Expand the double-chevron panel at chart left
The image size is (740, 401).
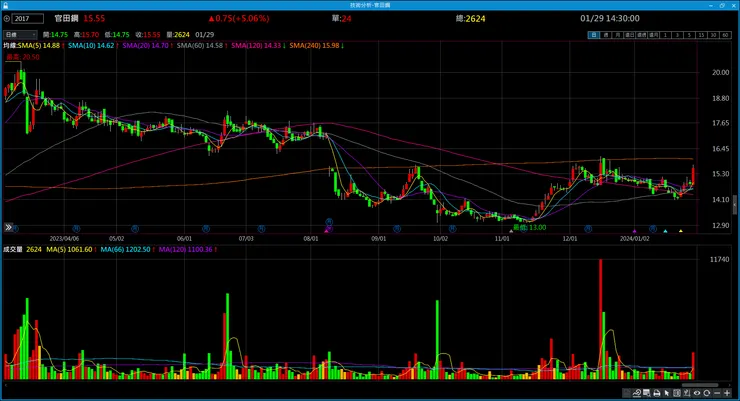pos(8,227)
